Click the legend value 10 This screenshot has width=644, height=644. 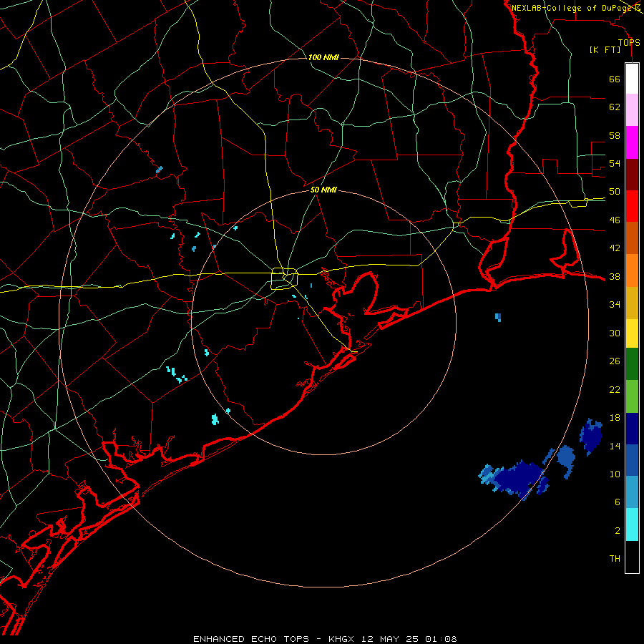(615, 474)
